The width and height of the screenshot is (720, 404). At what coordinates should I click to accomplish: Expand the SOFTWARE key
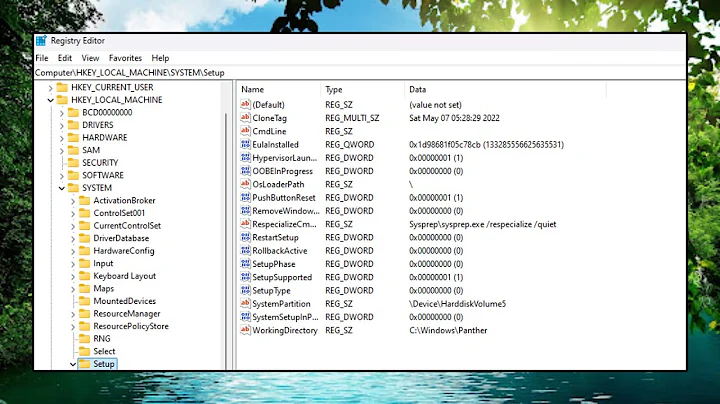62,175
